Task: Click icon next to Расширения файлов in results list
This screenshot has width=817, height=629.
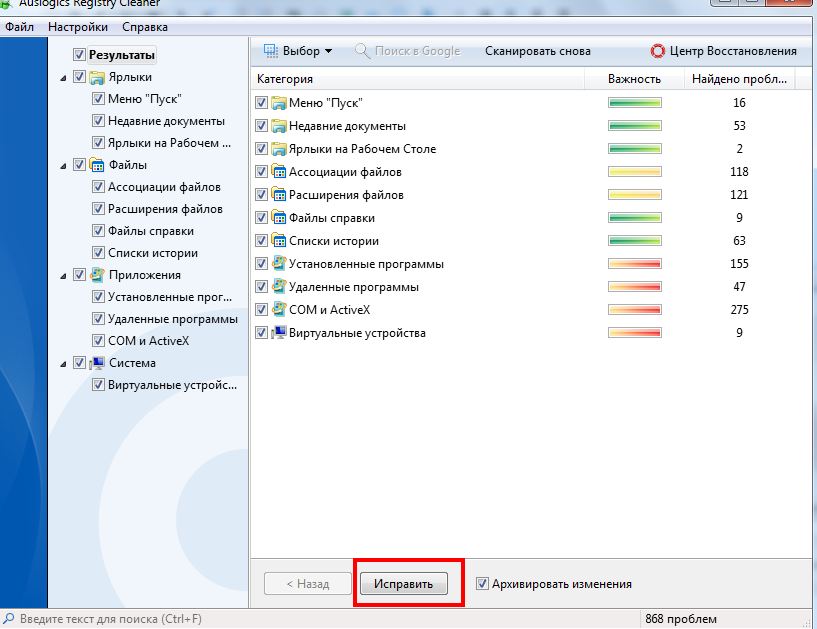Action: (x=279, y=194)
